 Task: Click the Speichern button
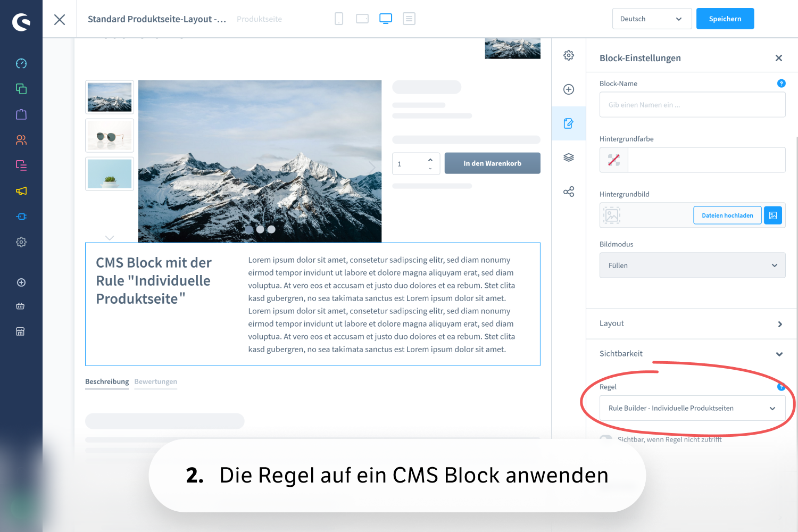pyautogui.click(x=725, y=19)
